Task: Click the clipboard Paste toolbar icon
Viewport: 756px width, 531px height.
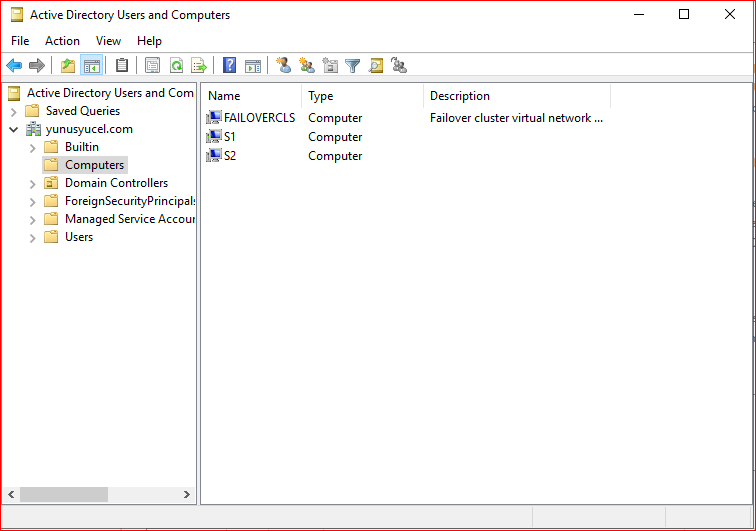Action: tap(122, 65)
